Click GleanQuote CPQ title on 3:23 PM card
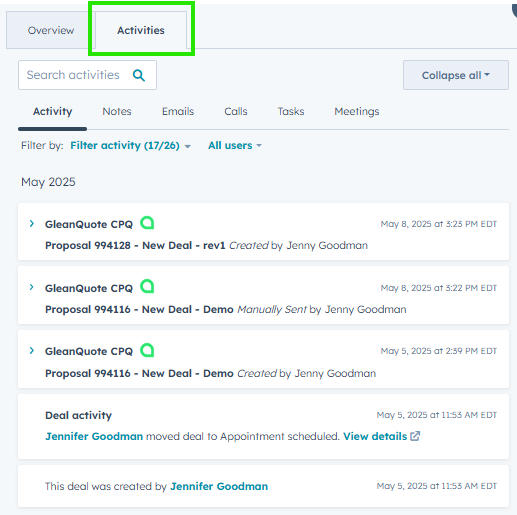Screen dimensions: 517x515 coord(89,225)
